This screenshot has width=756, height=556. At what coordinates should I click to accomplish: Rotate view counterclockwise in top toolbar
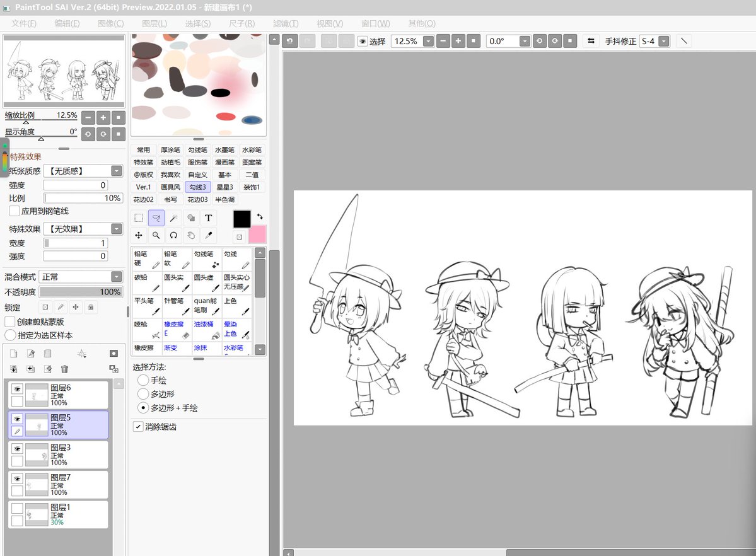540,41
